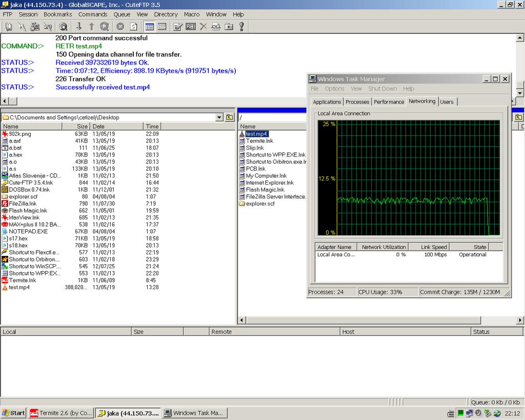Switch to detailed list view icon
The height and width of the screenshot is (420, 525).
click(x=150, y=27)
